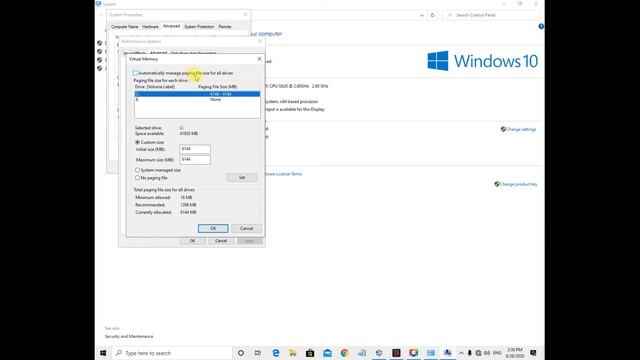640x360 pixels.
Task: Uncheck Automatically manage paging file size checkbox
Action: [x=135, y=73]
